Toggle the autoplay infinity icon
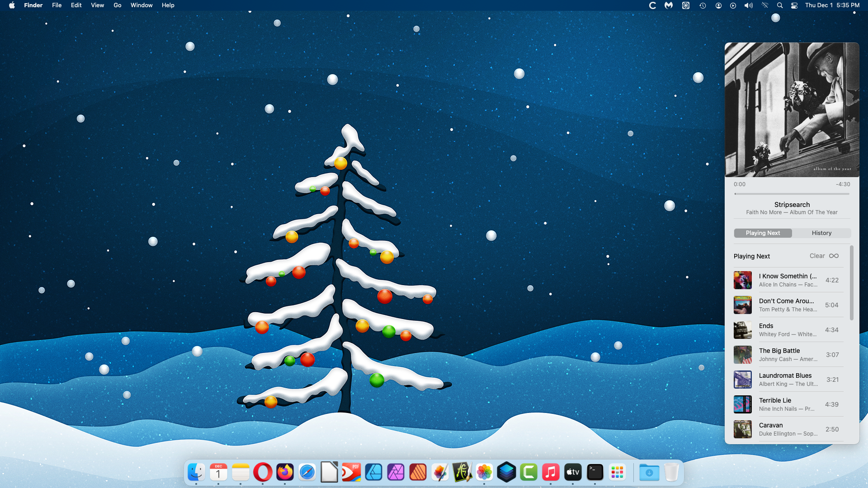Viewport: 868px width, 488px height. click(x=834, y=256)
